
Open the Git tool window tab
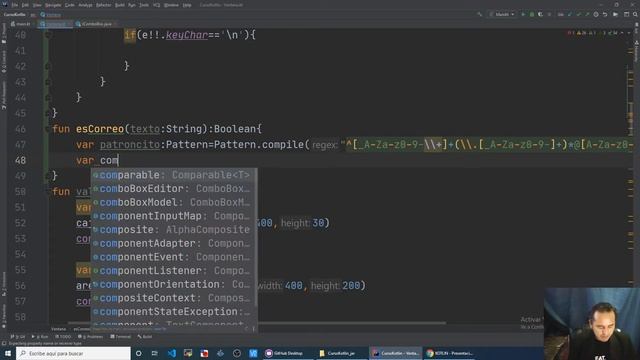[x=18, y=337]
